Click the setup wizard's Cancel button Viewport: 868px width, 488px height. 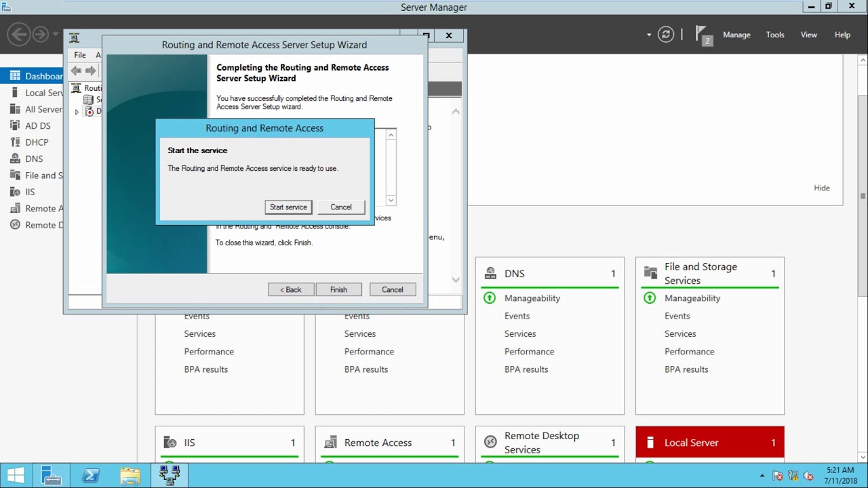coord(392,289)
